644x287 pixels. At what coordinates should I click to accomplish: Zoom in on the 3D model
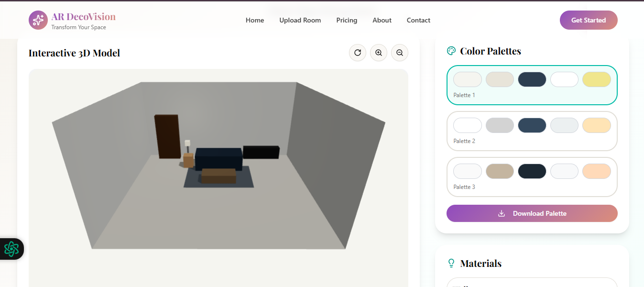(379, 53)
